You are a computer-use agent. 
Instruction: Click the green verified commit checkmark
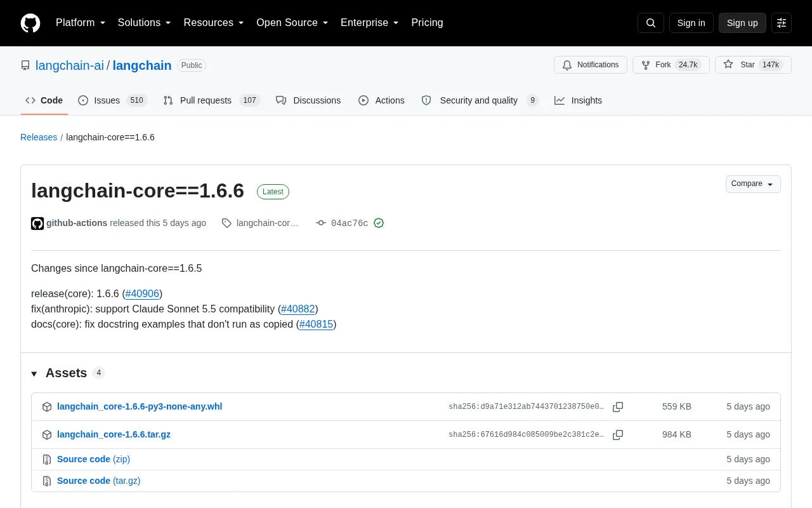coord(379,223)
